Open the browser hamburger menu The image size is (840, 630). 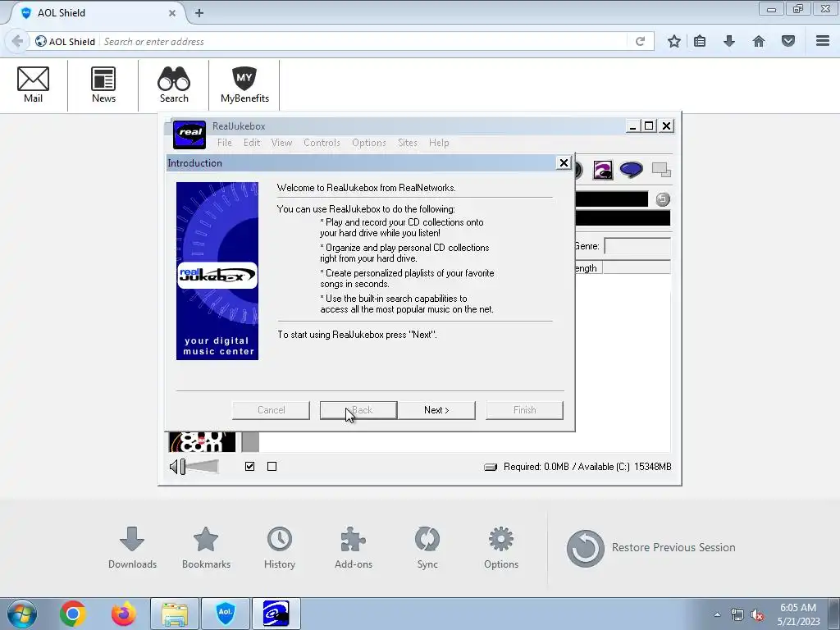pyautogui.click(x=823, y=41)
